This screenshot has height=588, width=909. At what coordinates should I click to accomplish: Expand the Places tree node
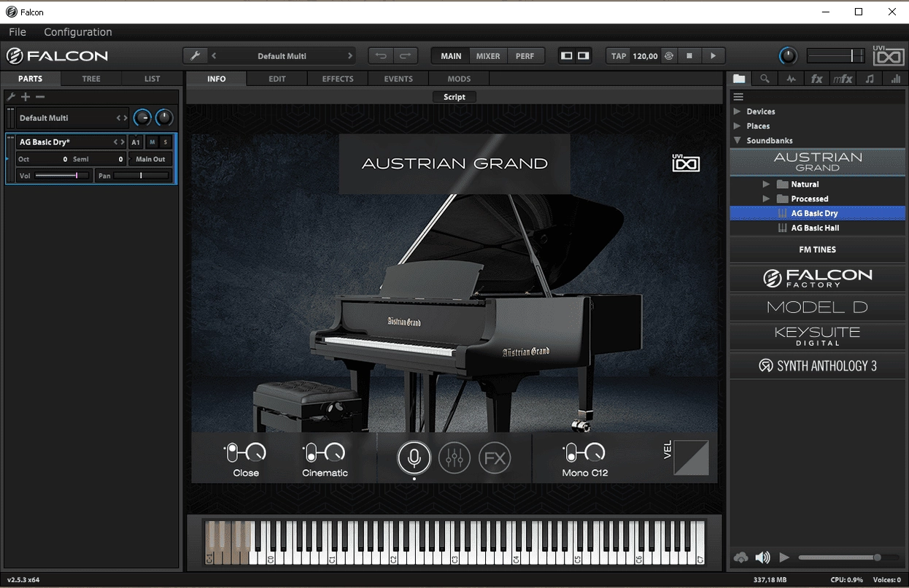pos(737,126)
